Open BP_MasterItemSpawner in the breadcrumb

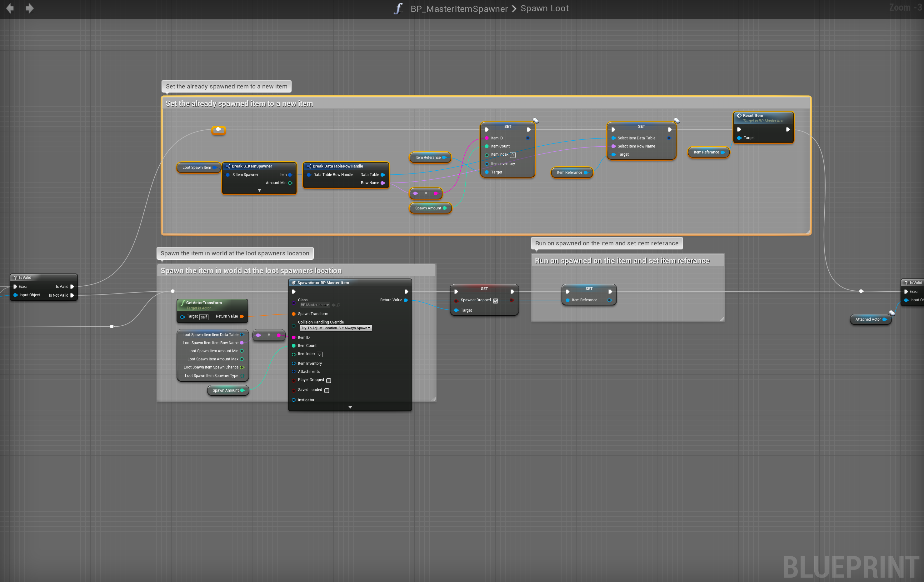[459, 8]
